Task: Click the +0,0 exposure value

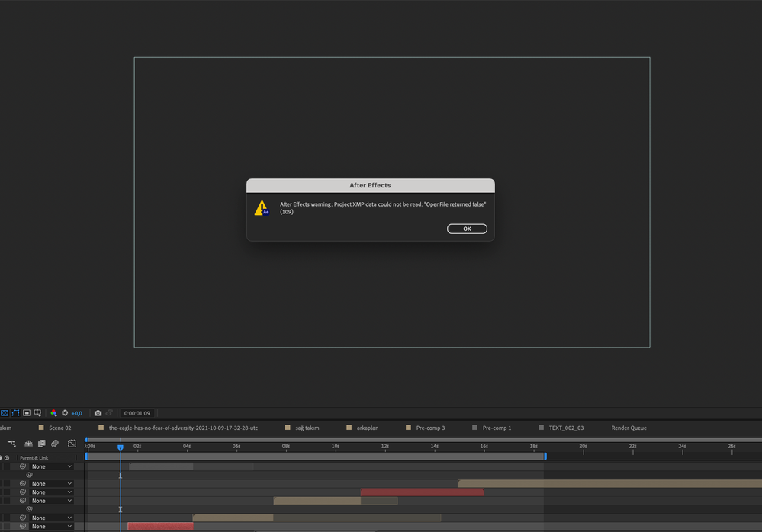Action: pyautogui.click(x=77, y=414)
